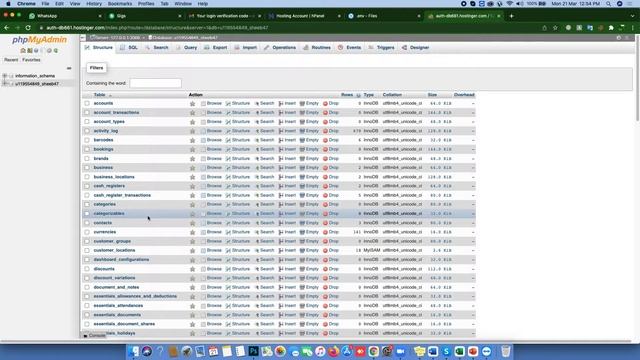Open the SQL tab
The image size is (640, 360).
pyautogui.click(x=129, y=48)
